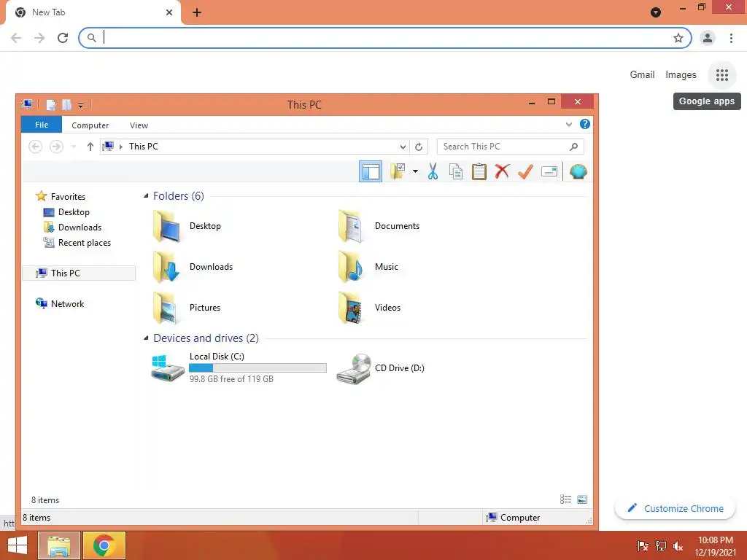Refresh the This PC view
The height and width of the screenshot is (560, 747).
pyautogui.click(x=419, y=147)
